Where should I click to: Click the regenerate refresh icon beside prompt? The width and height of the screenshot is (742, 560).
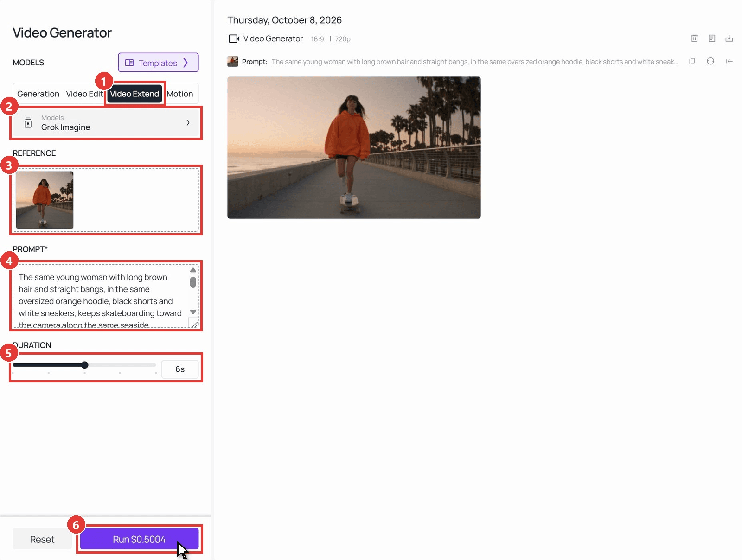[x=710, y=61]
